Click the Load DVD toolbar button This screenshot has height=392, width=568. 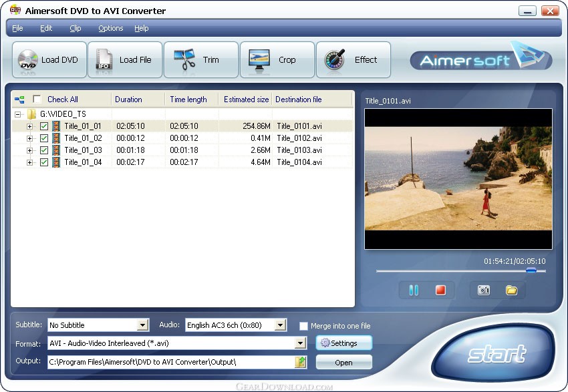(x=49, y=59)
